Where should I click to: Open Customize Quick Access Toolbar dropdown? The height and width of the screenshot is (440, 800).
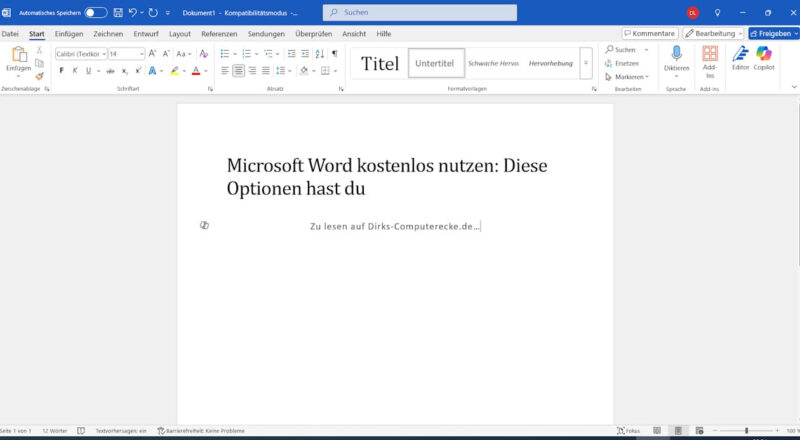pyautogui.click(x=167, y=13)
